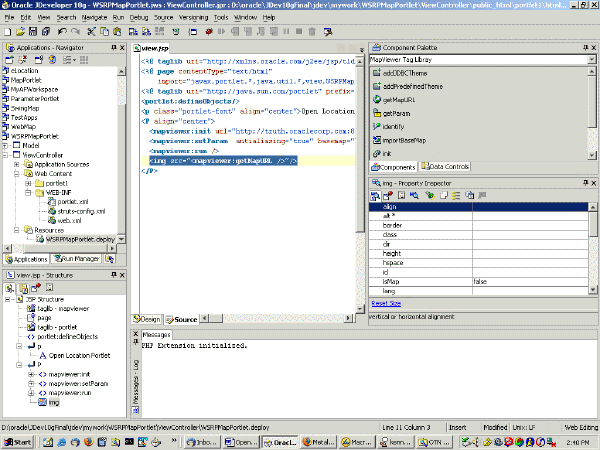Click the Undo arrow icon

(62, 32)
